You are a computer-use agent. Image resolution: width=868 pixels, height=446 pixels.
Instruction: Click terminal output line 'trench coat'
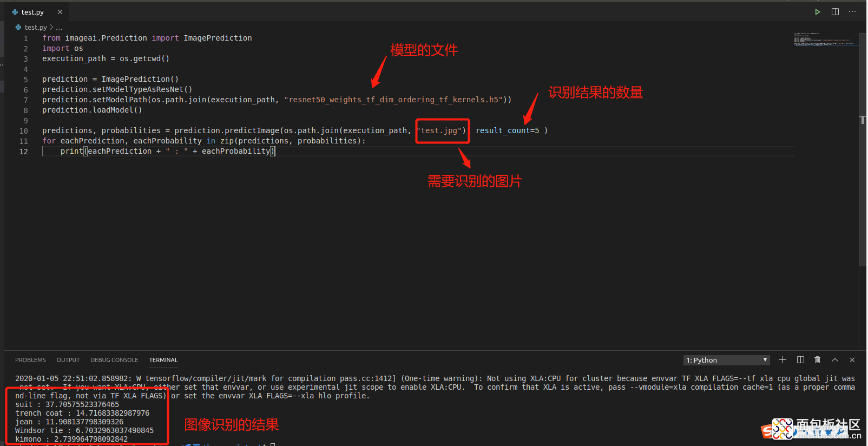pyautogui.click(x=82, y=413)
